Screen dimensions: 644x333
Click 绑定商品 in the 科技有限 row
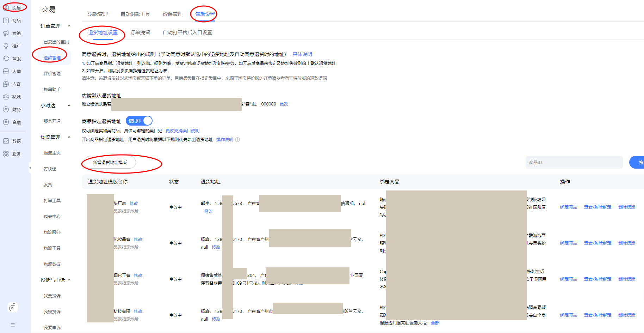click(569, 315)
